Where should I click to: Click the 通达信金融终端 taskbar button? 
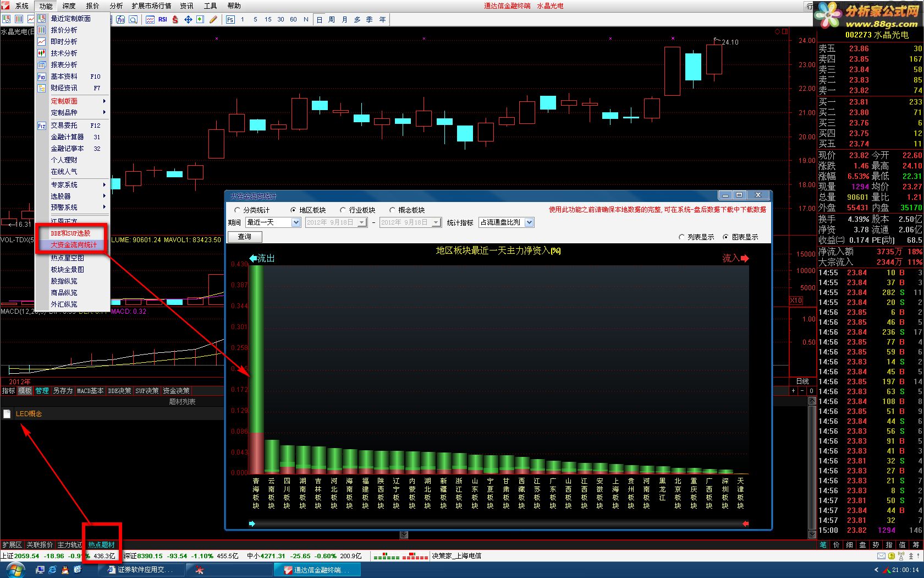click(x=317, y=570)
